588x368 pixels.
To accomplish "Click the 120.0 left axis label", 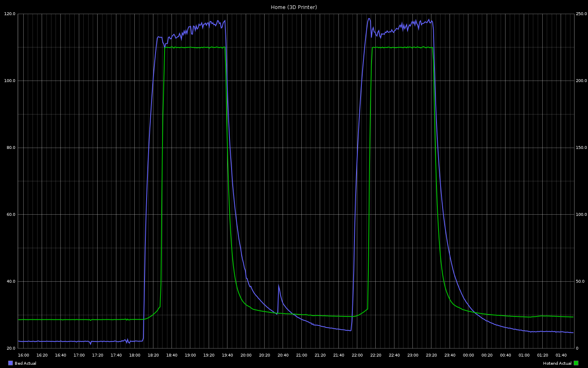I will (10, 14).
